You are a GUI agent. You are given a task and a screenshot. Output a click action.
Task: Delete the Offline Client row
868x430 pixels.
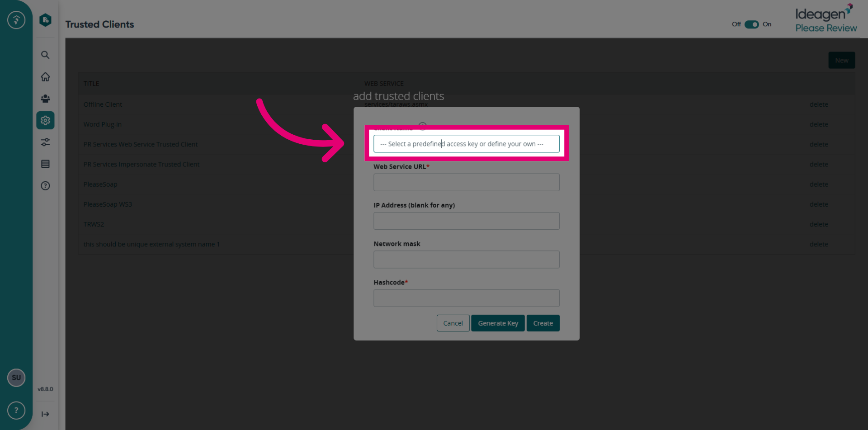[819, 104]
